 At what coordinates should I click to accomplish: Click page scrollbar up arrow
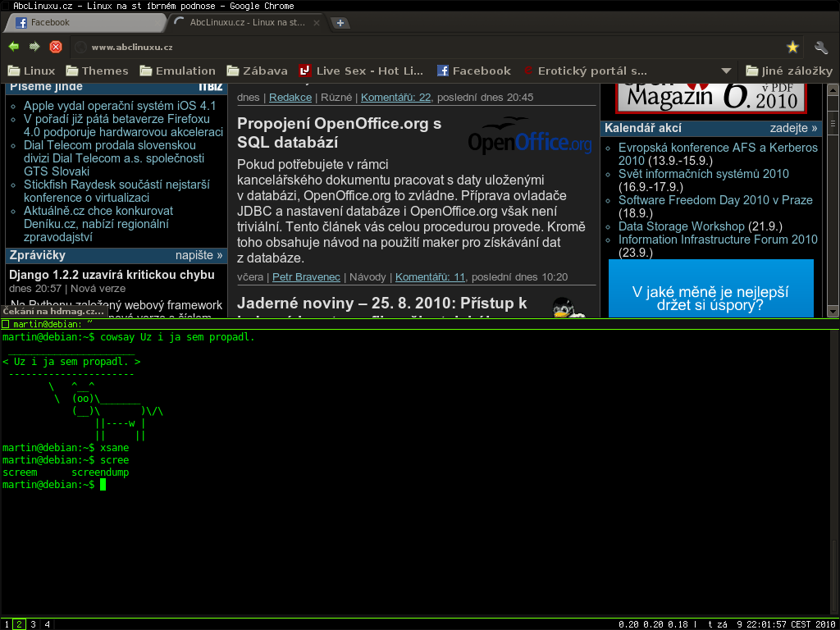pos(833,89)
